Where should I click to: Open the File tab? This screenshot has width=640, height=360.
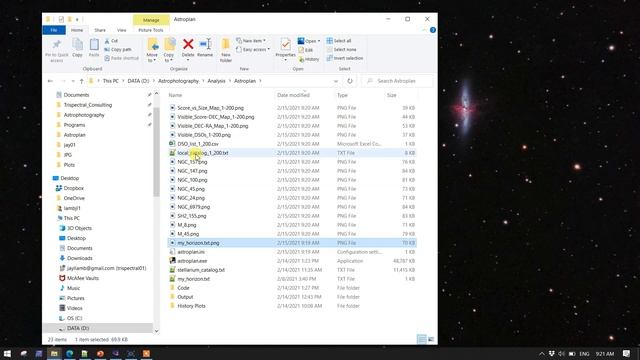pos(54,30)
